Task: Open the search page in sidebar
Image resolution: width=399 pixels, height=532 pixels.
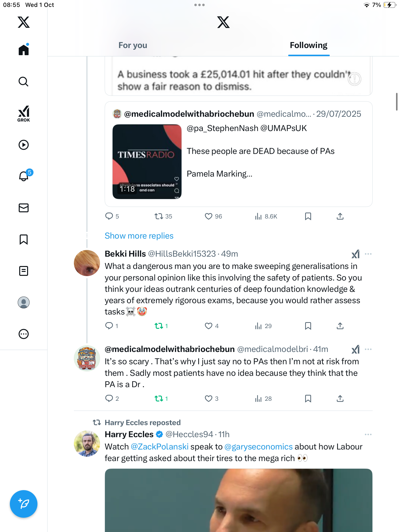Action: click(24, 82)
